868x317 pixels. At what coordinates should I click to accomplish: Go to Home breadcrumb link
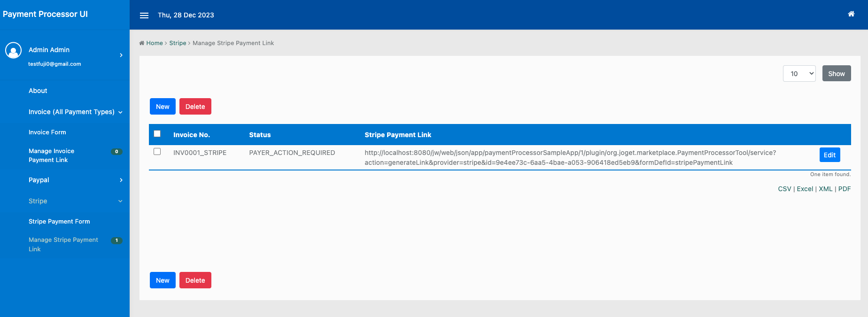(155, 43)
